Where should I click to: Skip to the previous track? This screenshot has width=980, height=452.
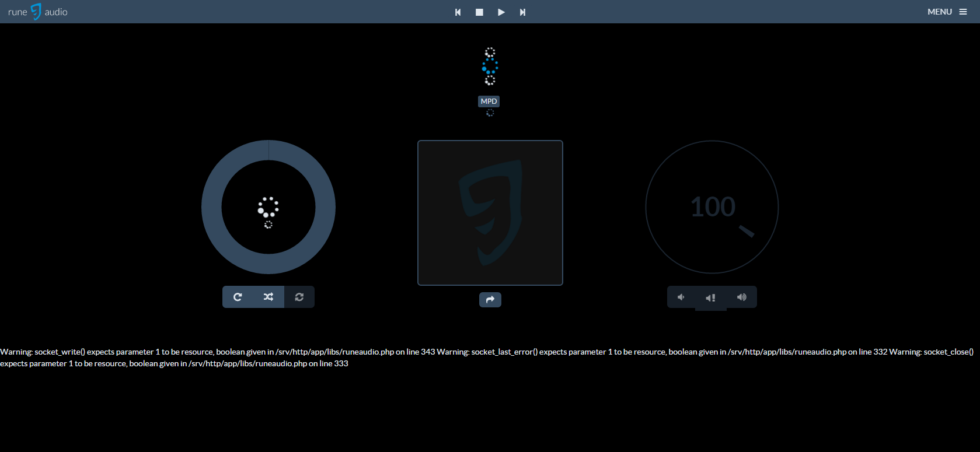[458, 12]
